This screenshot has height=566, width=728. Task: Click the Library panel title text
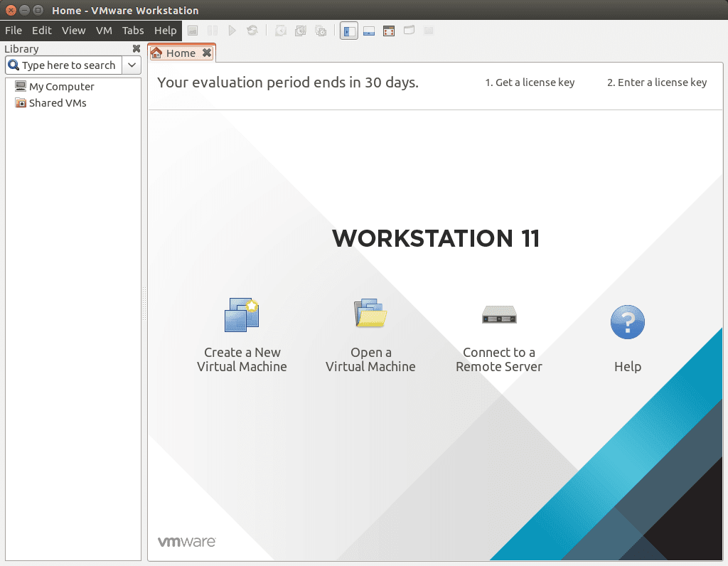21,49
